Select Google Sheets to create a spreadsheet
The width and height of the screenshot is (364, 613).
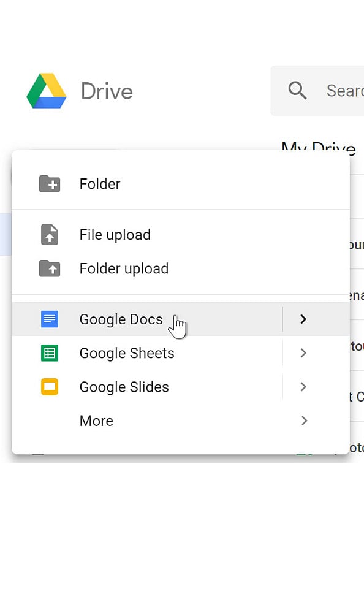pos(126,353)
